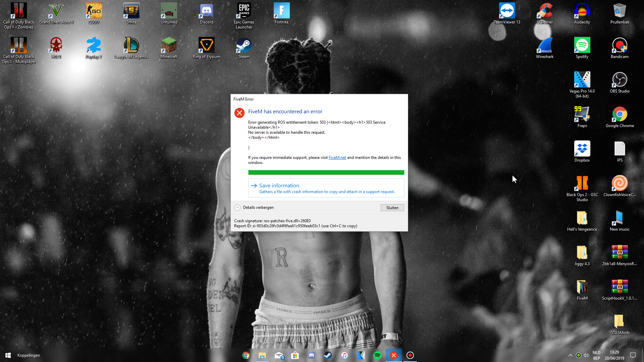Select the Discord desktop shortcut
The height and width of the screenshot is (362, 644).
tap(207, 14)
